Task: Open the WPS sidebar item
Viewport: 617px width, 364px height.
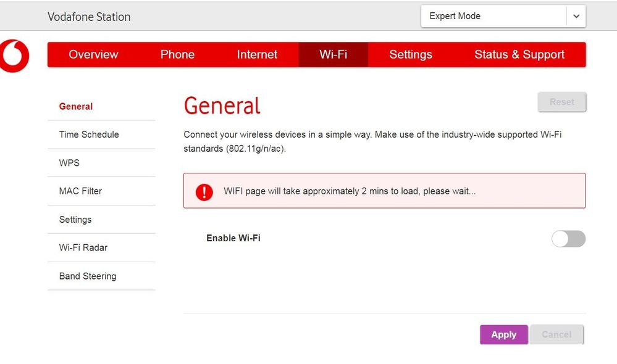Action: (x=101, y=163)
